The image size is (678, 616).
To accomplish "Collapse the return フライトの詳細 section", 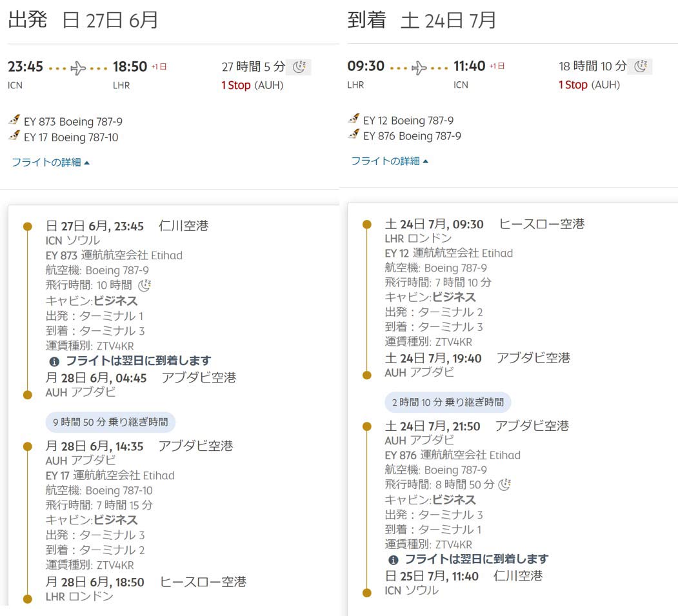I will tap(390, 161).
